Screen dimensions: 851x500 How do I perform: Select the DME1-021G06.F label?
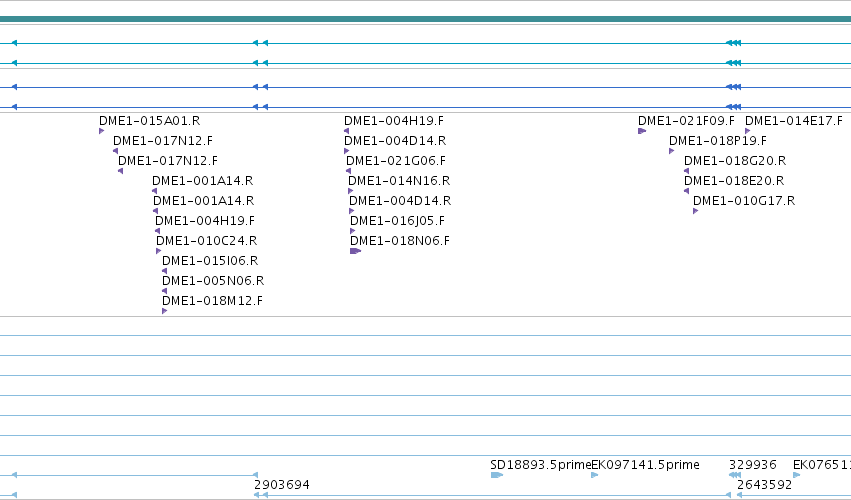(396, 161)
